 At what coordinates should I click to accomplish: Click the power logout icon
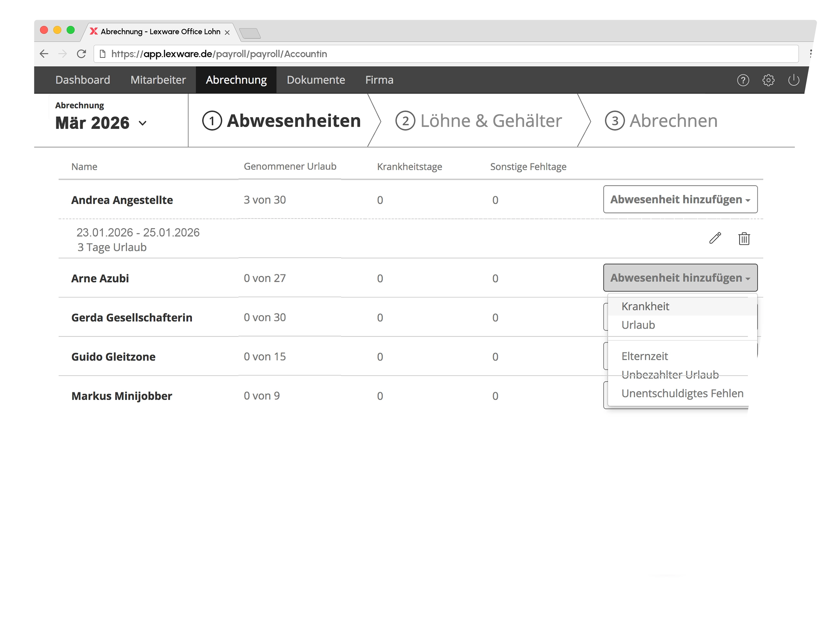click(x=793, y=80)
